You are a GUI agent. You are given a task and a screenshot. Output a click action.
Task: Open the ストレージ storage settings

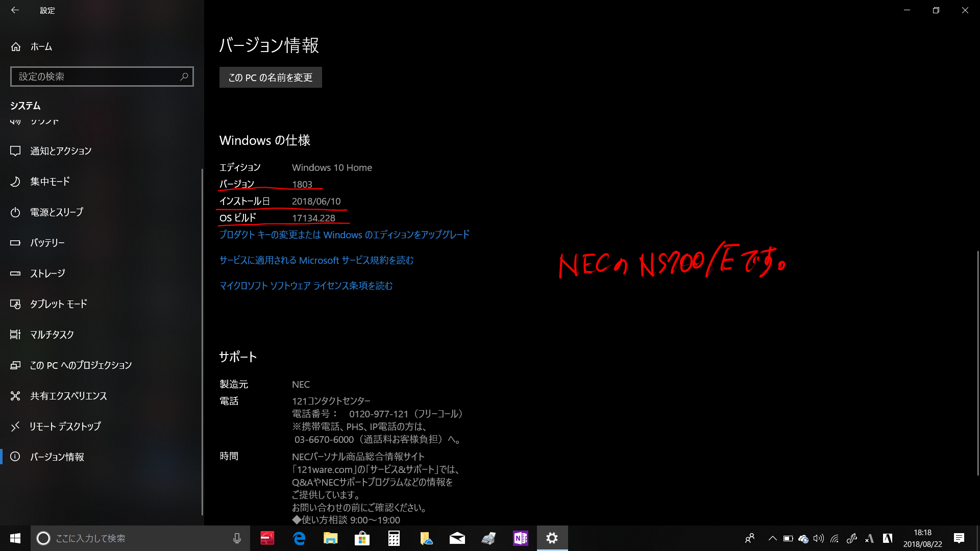[47, 273]
